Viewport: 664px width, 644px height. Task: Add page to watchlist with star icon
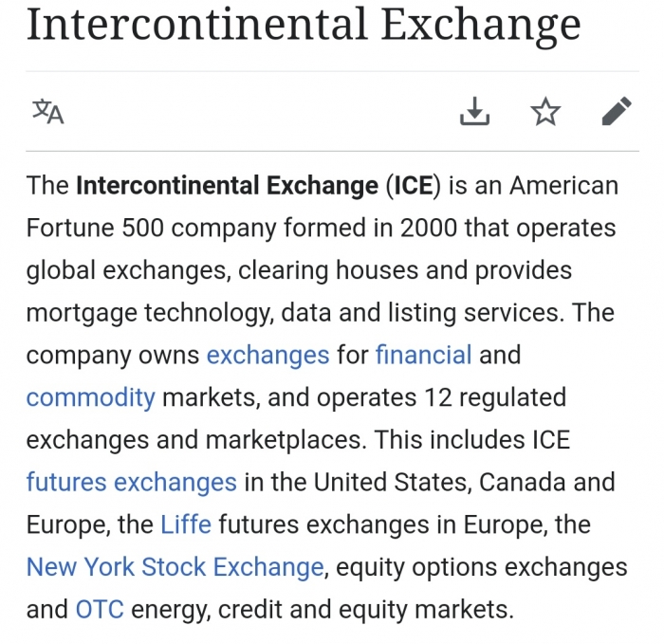pyautogui.click(x=545, y=111)
